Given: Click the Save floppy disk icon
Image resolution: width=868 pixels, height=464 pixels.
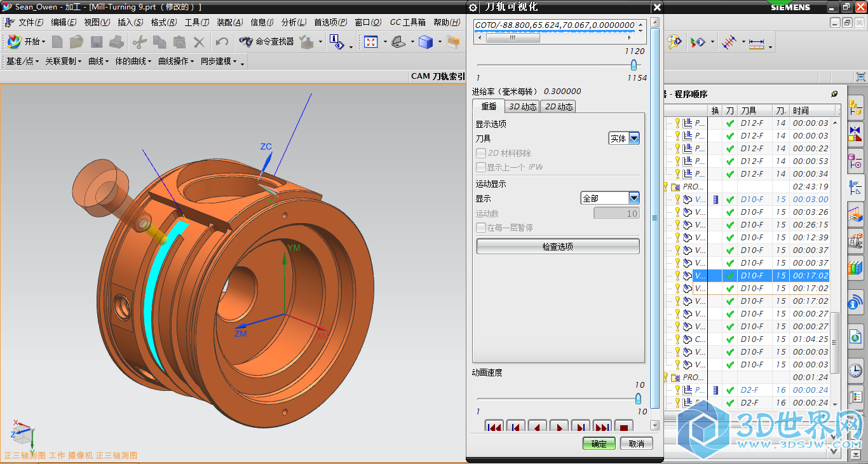Looking at the screenshot, I should [x=97, y=42].
